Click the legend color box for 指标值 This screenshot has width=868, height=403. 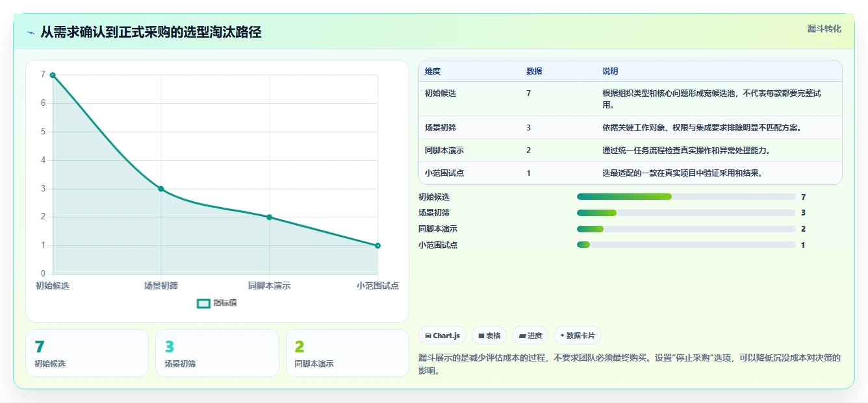(x=203, y=303)
